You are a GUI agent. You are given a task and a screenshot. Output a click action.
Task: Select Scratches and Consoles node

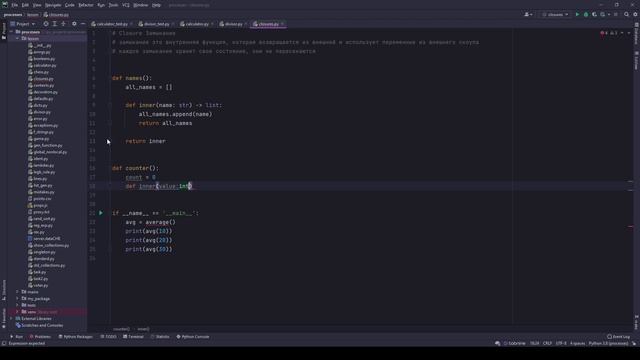pyautogui.click(x=39, y=325)
